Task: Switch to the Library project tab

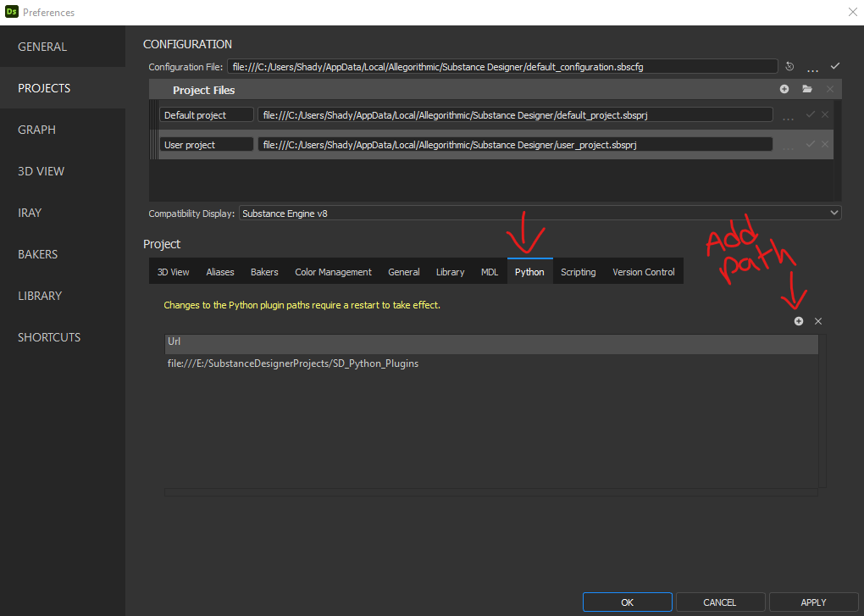Action: click(x=450, y=272)
